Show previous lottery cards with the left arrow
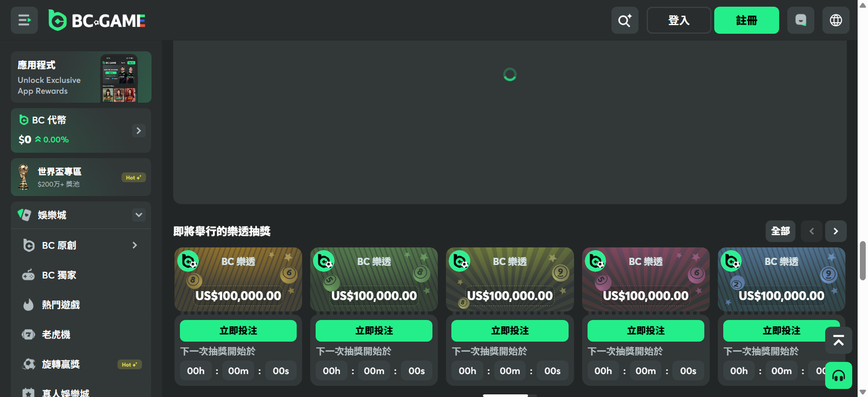Screen dimensions: 868x397 tap(812, 231)
